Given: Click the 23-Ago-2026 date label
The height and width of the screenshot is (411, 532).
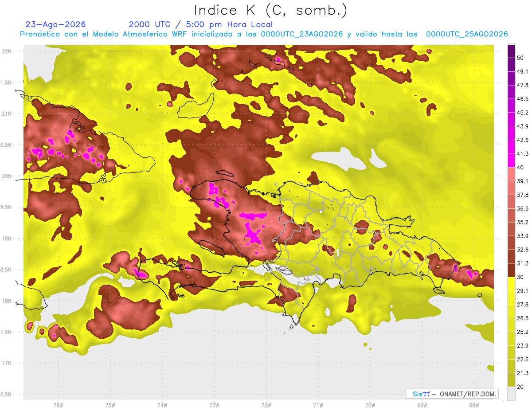Looking at the screenshot, I should coord(56,24).
